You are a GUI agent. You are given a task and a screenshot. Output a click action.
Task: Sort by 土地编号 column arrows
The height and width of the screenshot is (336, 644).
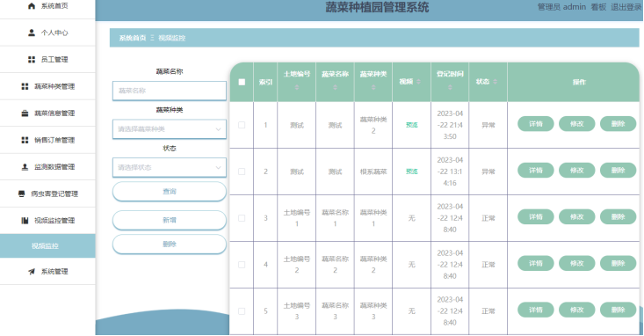click(x=297, y=87)
